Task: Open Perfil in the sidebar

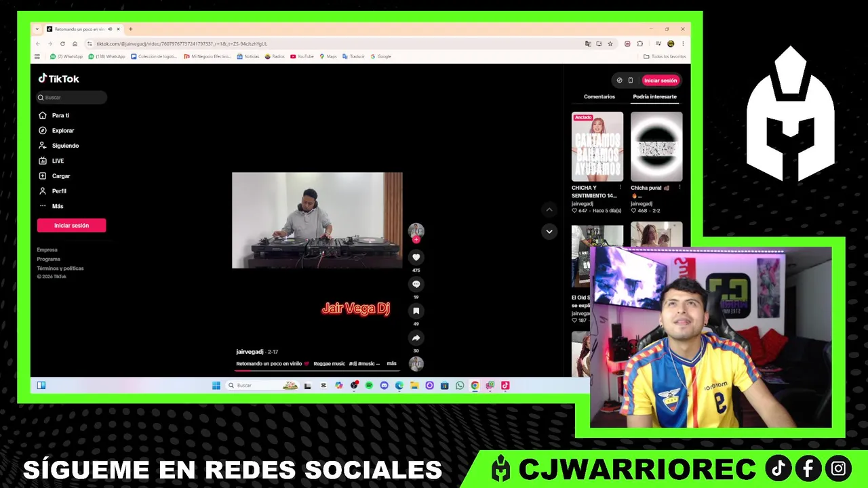Action: tap(53, 191)
